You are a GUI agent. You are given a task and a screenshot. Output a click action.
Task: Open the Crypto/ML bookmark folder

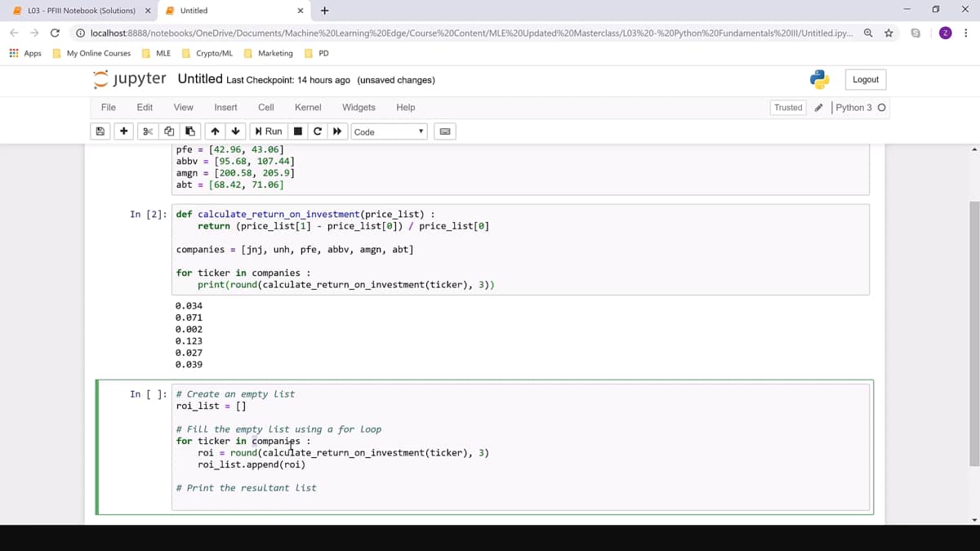[x=207, y=53]
